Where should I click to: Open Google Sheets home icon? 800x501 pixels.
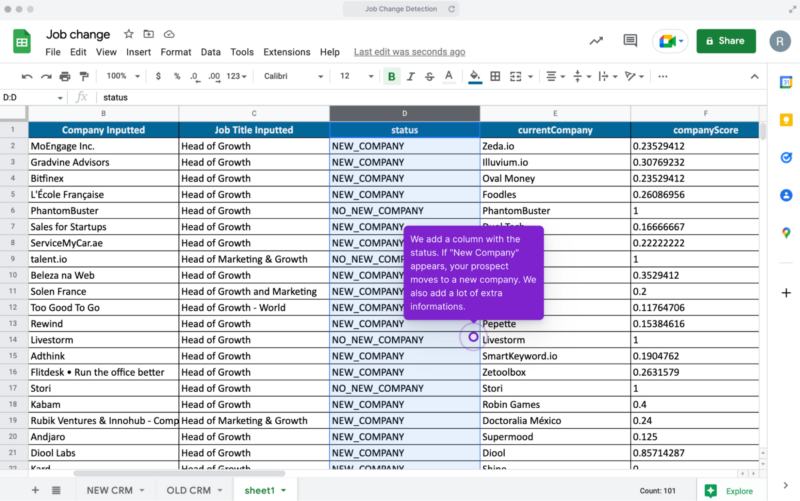22,41
